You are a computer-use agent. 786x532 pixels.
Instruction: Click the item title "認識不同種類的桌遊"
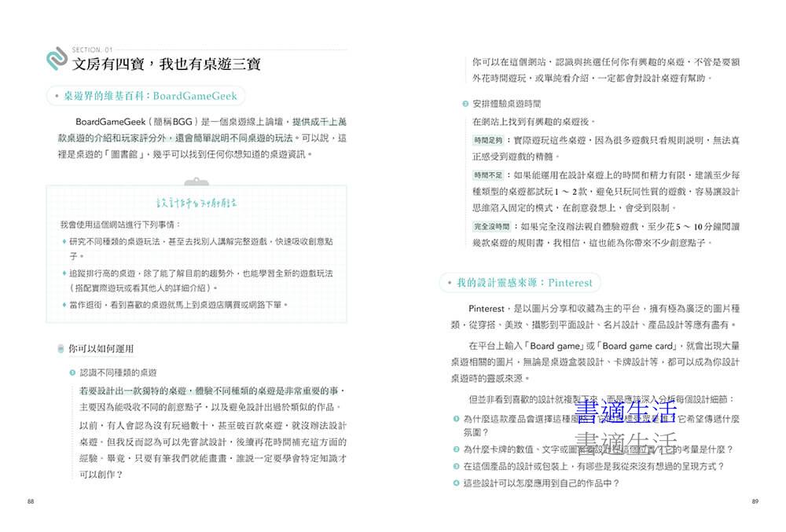pos(119,372)
